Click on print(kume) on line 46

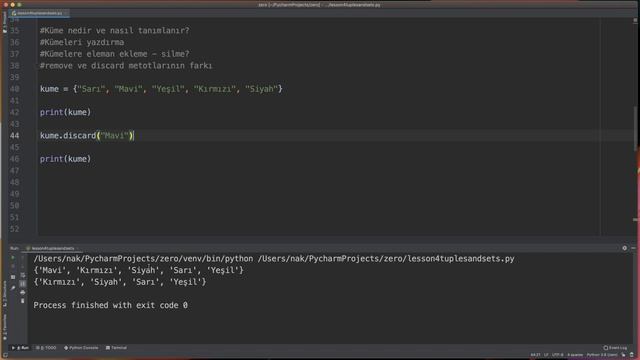click(65, 159)
